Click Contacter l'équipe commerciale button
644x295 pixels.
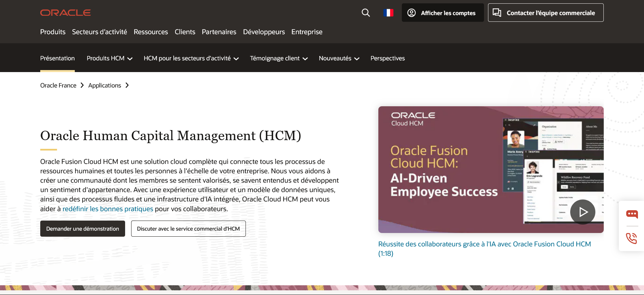546,13
